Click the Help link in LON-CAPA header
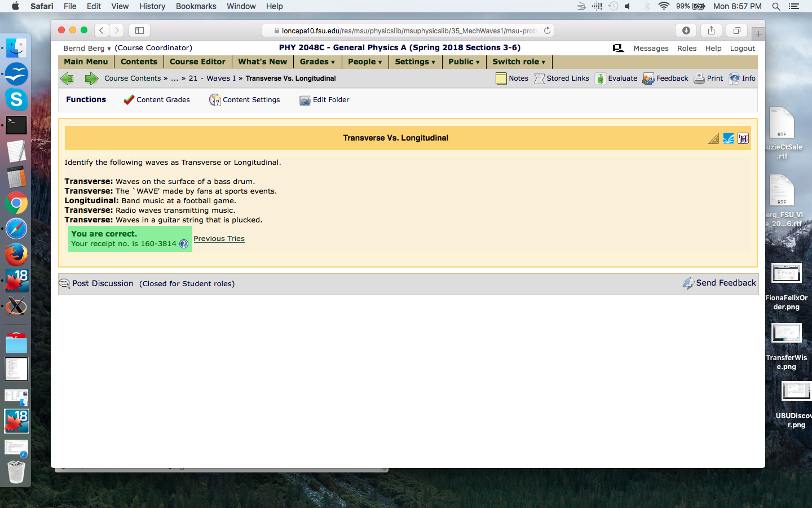 pos(713,48)
